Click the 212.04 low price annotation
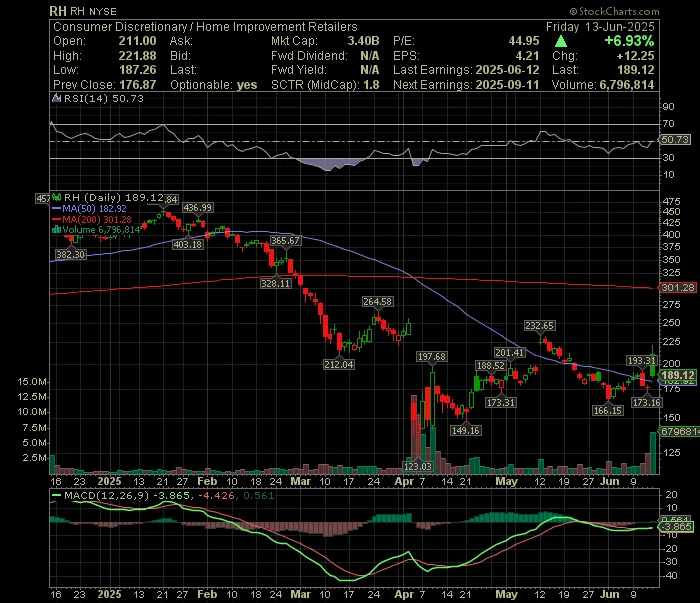 click(x=339, y=365)
